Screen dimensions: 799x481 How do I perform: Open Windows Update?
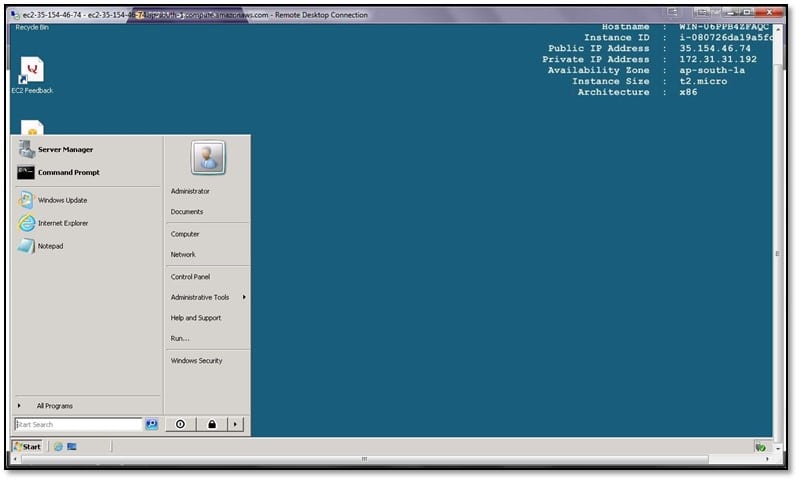point(61,200)
